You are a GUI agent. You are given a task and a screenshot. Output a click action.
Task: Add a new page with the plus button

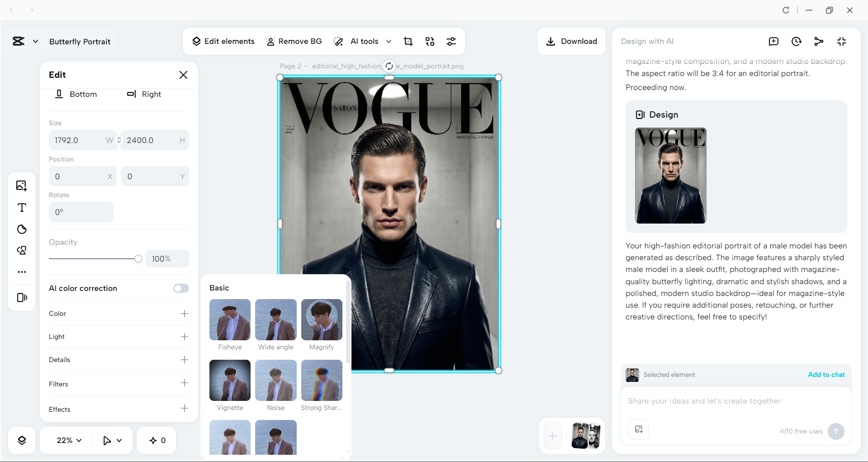pos(552,436)
